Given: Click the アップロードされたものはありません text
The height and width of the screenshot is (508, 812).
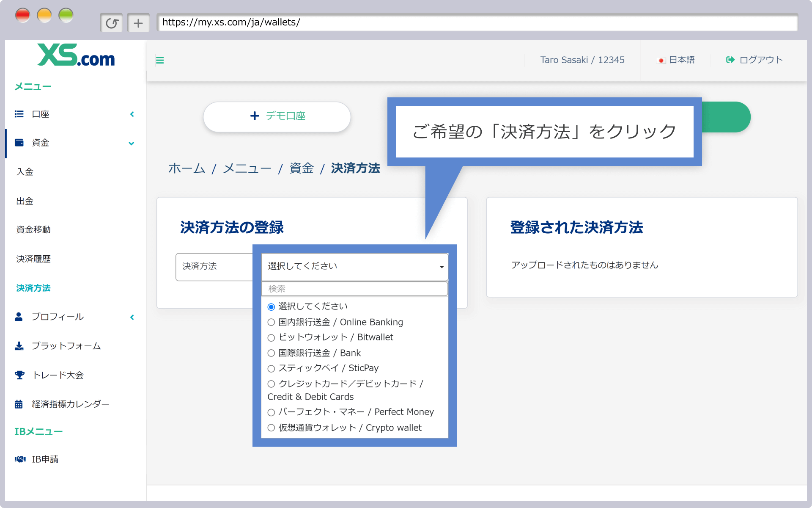Looking at the screenshot, I should coord(584,265).
